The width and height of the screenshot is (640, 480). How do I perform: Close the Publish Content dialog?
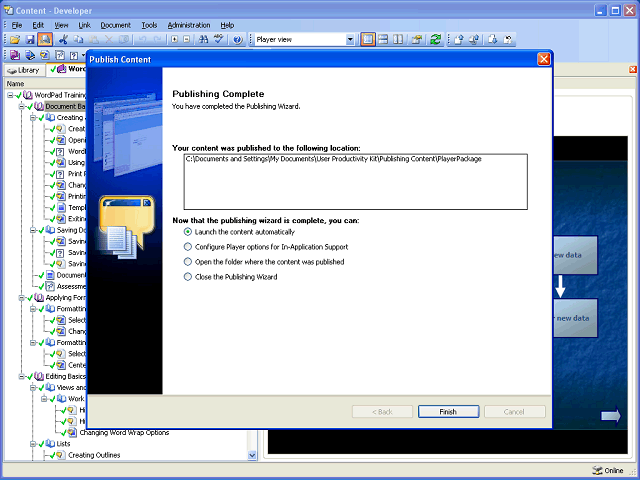(544, 59)
